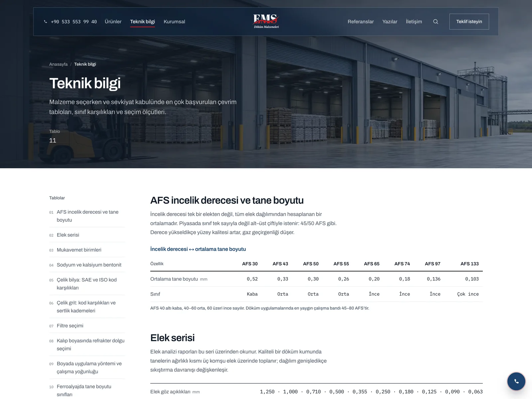The height and width of the screenshot is (399, 532).
Task: Open Kalıp boyasında refrakter dolgu seçimi
Action: (x=87, y=344)
